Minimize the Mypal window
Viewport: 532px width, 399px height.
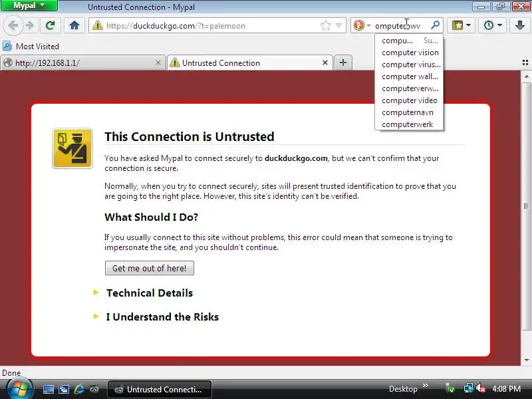(481, 6)
